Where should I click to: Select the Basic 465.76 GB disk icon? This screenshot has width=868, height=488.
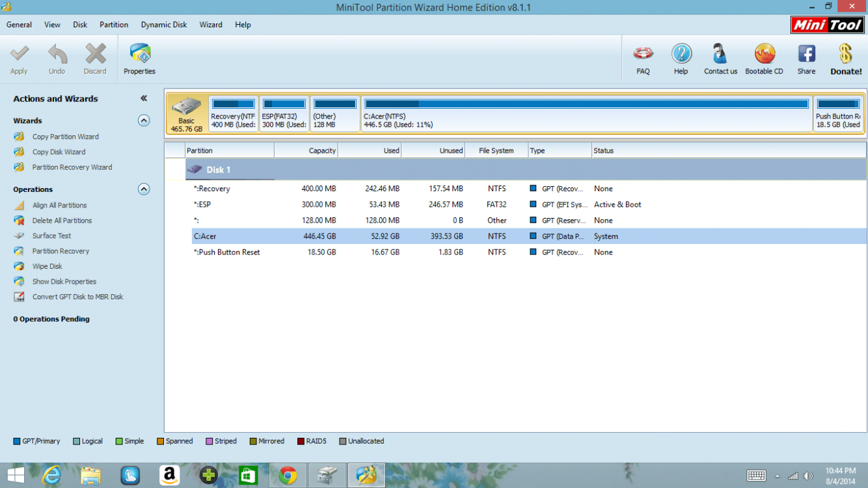[x=187, y=114]
